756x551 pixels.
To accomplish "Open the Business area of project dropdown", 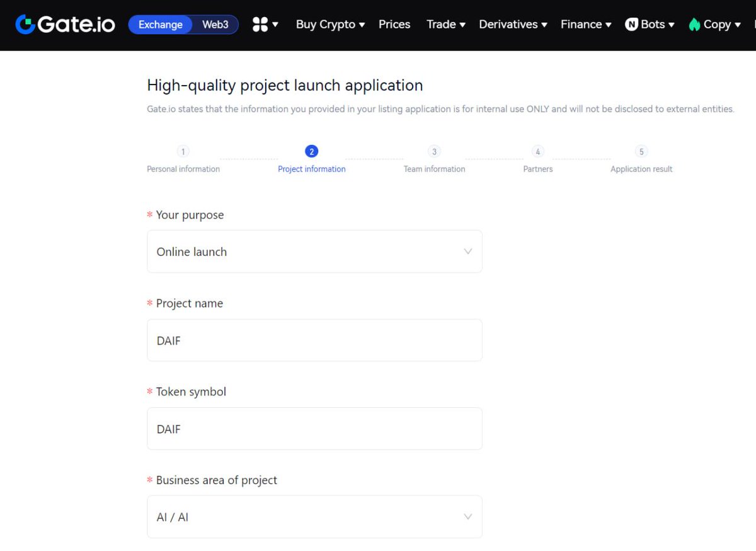I will (314, 517).
